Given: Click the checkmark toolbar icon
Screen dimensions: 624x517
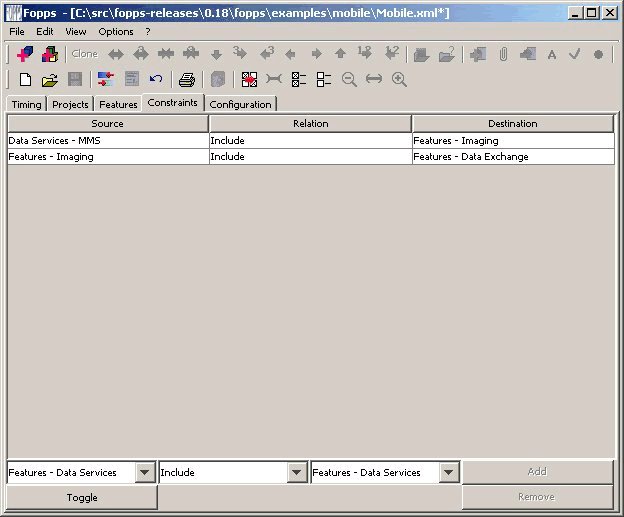Looking at the screenshot, I should click(574, 54).
